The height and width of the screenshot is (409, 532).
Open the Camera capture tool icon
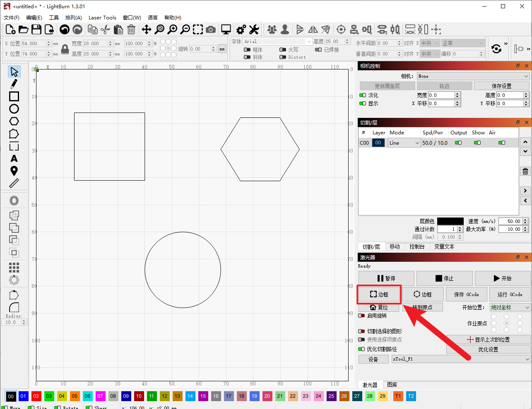click(x=211, y=29)
